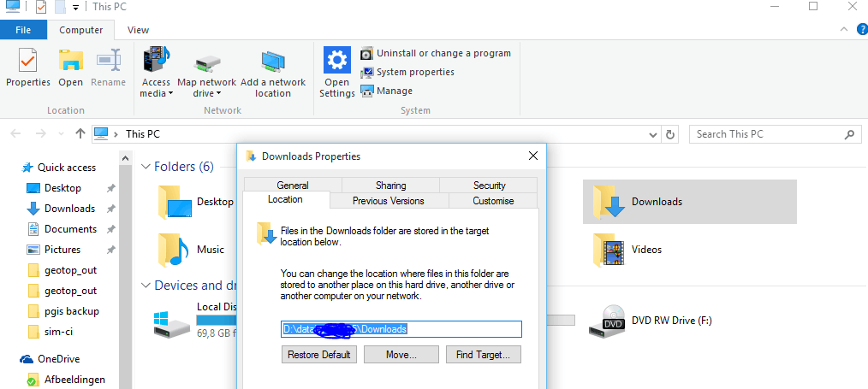The height and width of the screenshot is (389, 868).
Task: Select the Desktop folder in Folders
Action: [x=196, y=202]
